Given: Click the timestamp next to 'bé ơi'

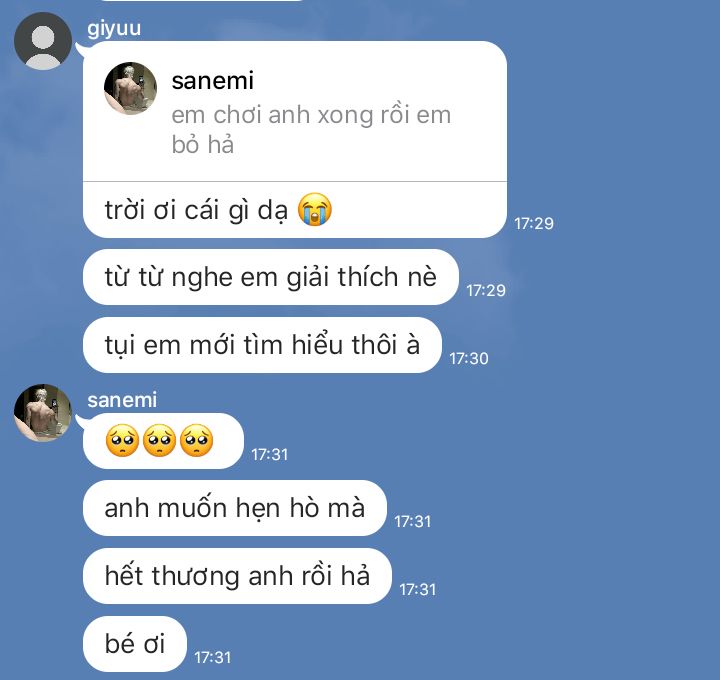Looking at the screenshot, I should 212,657.
